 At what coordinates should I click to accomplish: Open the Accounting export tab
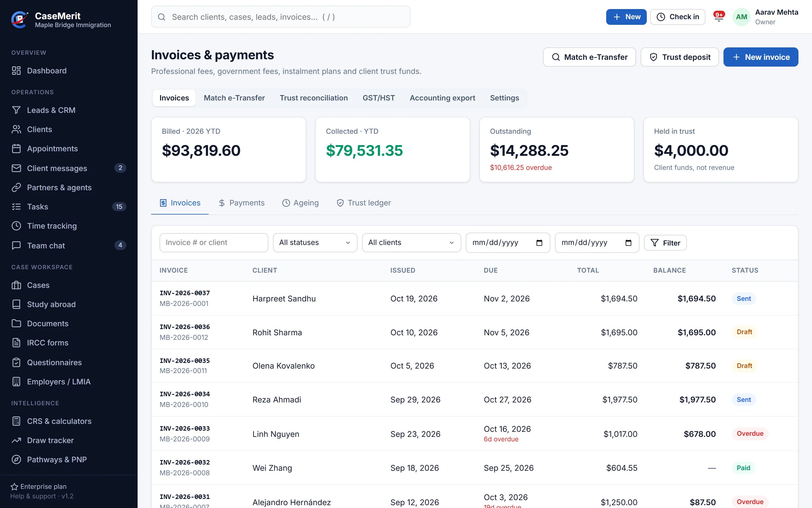[442, 98]
